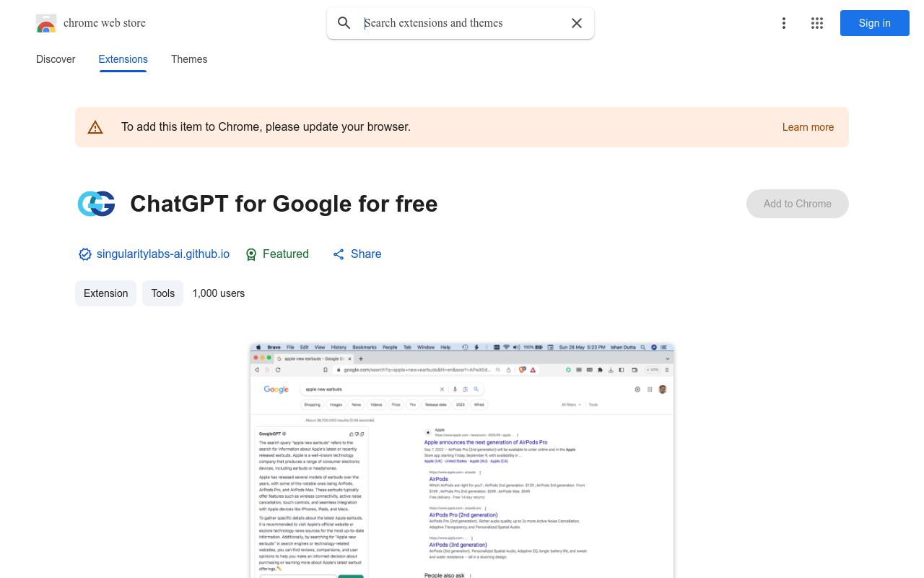Viewport: 924px width, 578px height.
Task: Click the Sign in button
Action: pos(875,23)
